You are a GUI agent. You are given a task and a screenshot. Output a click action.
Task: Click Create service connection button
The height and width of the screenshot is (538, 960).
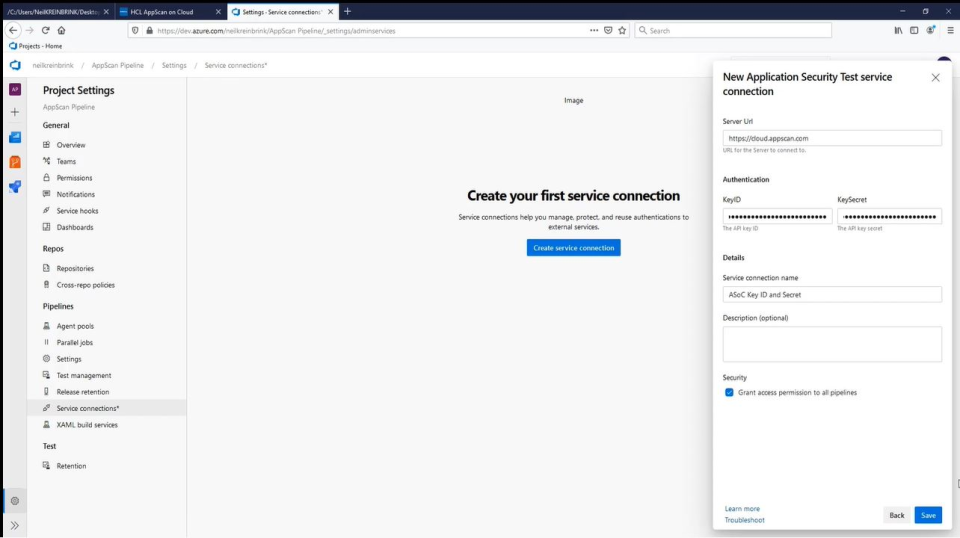[x=574, y=247]
